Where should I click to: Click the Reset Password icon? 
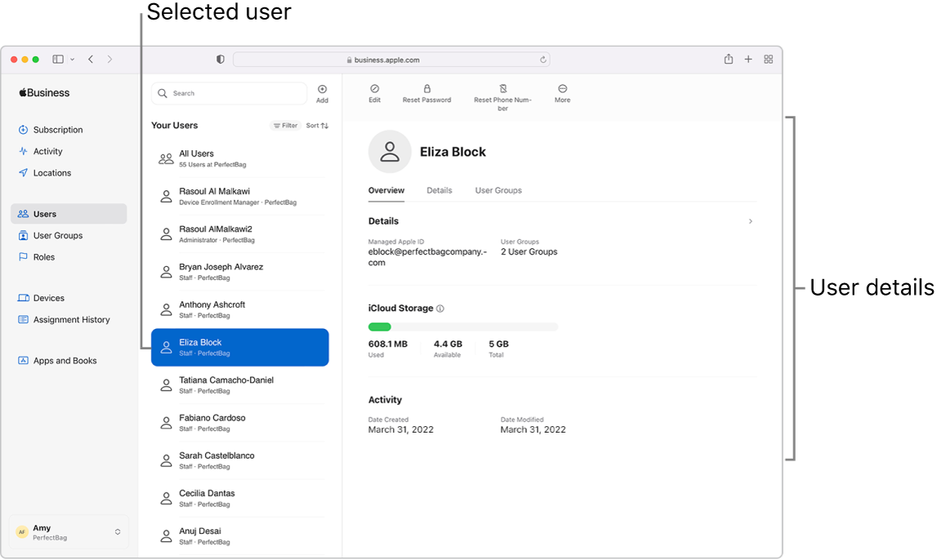(x=427, y=92)
